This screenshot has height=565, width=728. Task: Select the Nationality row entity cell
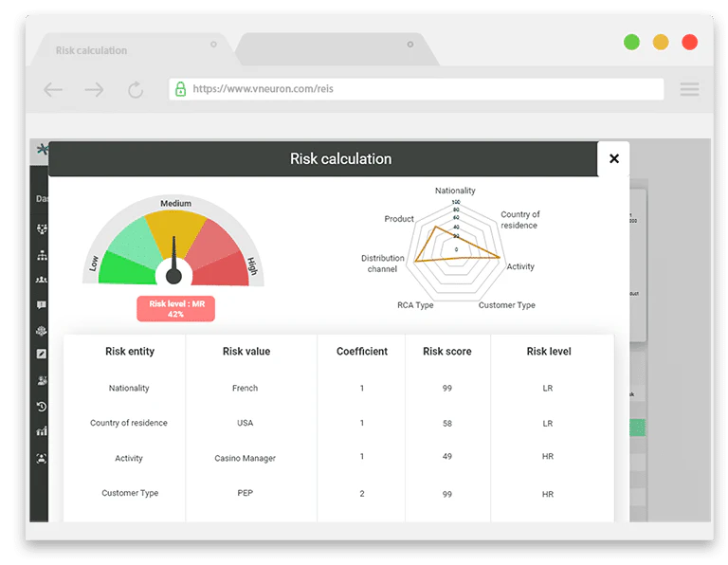tap(129, 388)
